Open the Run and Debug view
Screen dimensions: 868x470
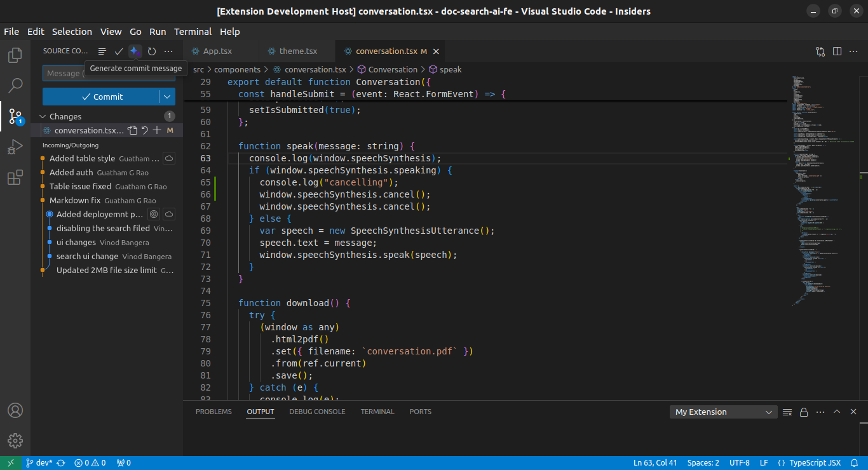click(x=15, y=147)
